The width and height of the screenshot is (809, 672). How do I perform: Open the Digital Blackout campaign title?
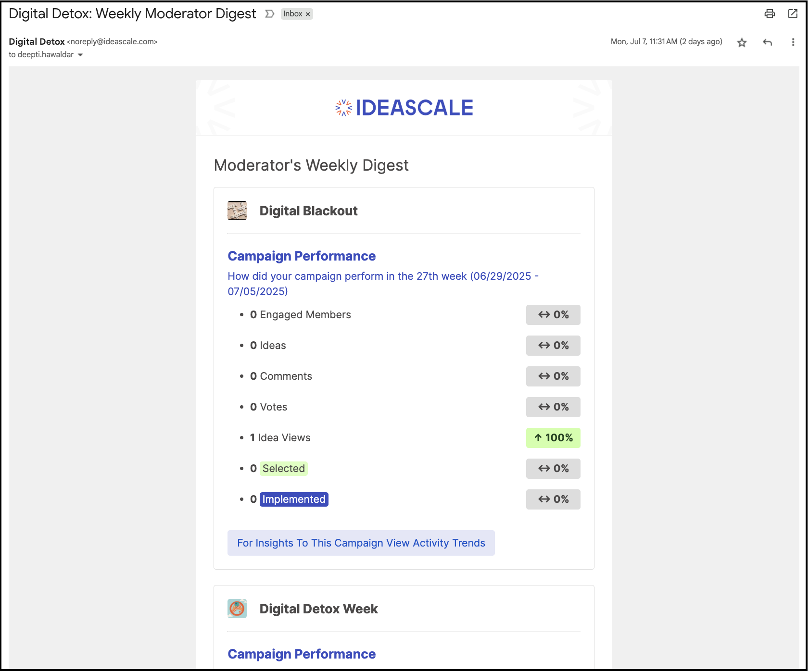point(308,211)
